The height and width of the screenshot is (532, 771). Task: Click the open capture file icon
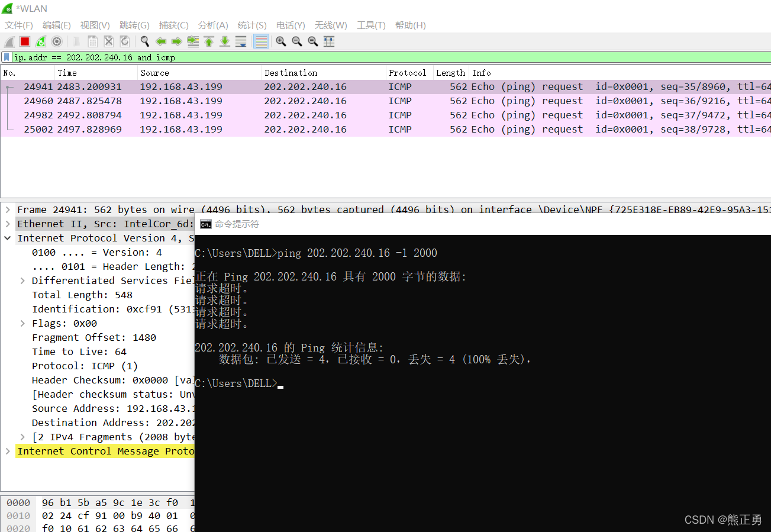pos(76,41)
